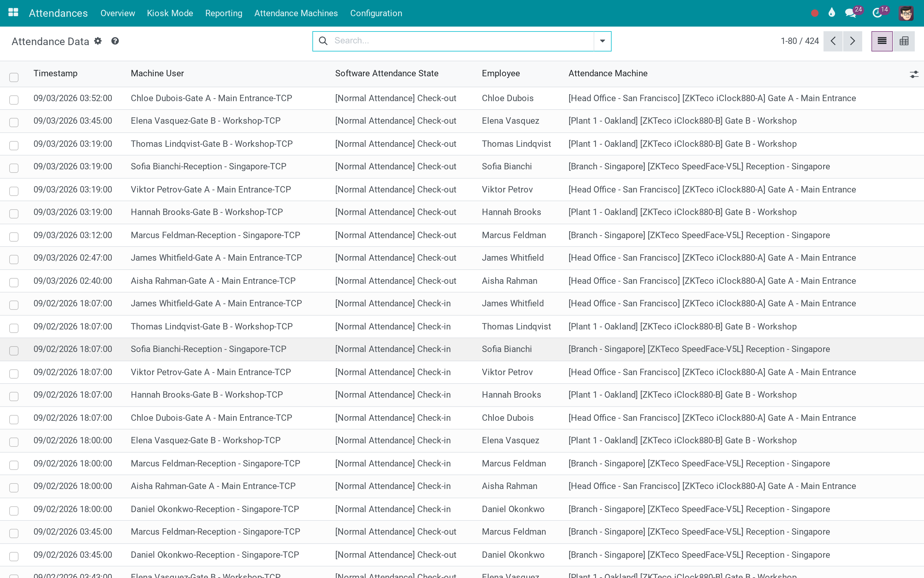Open the messages chat icon with 24 badge
The width and height of the screenshot is (924, 578).
pos(851,13)
